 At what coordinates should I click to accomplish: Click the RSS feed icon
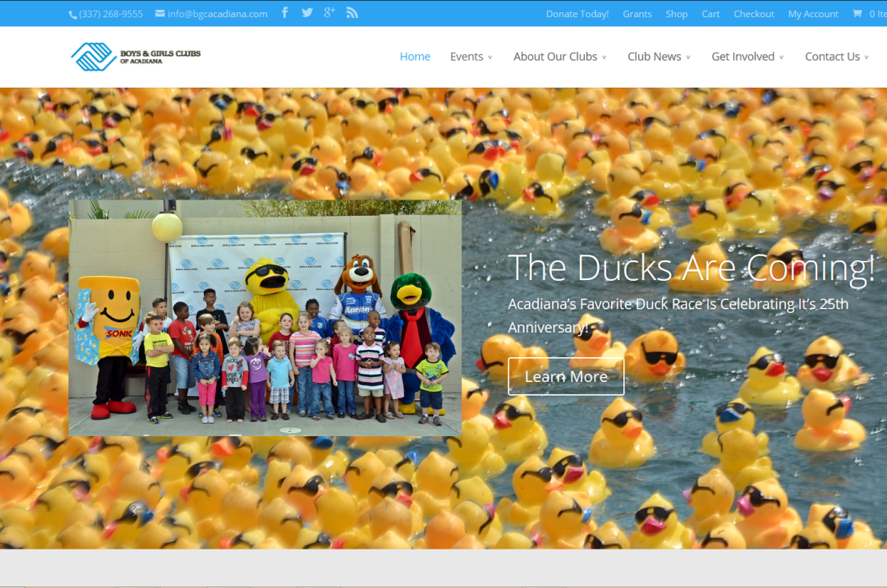click(x=352, y=12)
